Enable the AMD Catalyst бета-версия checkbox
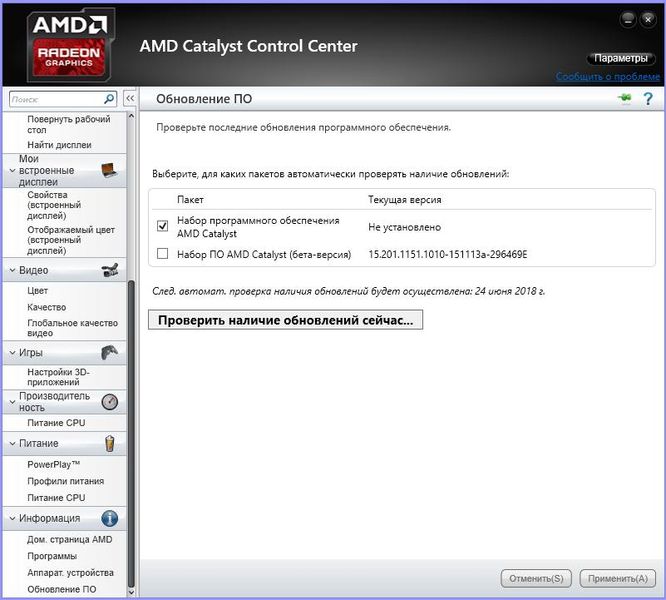 (x=162, y=254)
